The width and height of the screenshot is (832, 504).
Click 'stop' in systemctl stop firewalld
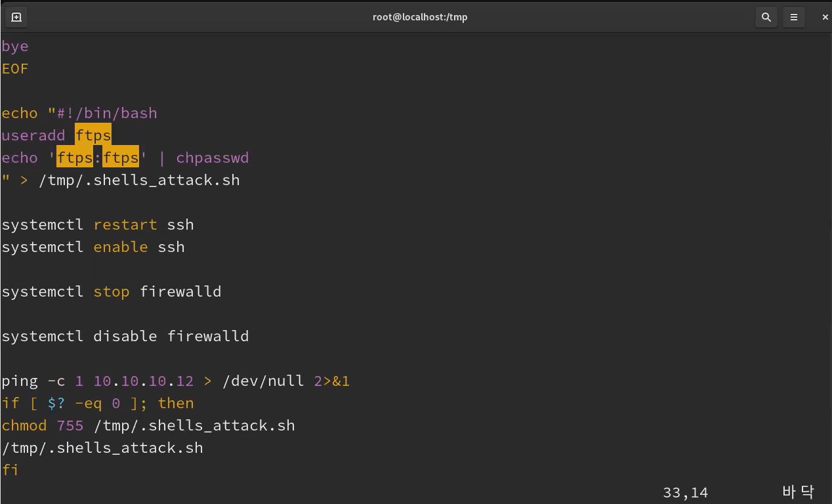pos(112,291)
